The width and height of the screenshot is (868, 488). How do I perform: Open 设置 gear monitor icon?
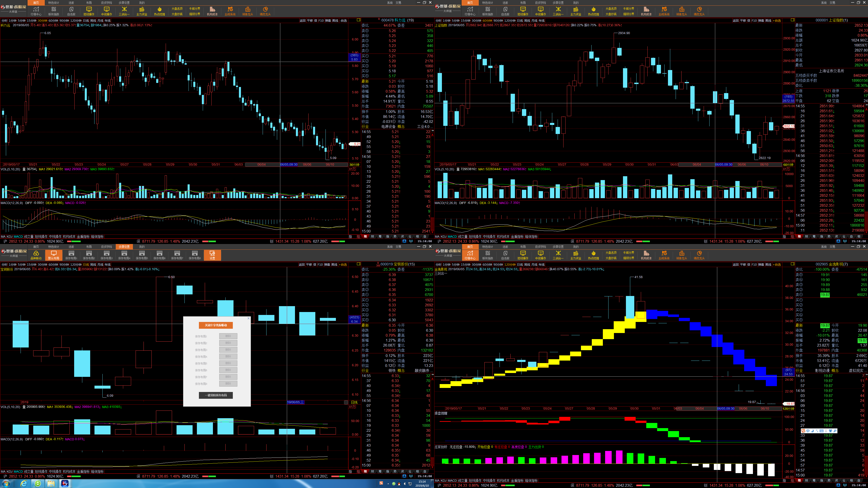212,255
